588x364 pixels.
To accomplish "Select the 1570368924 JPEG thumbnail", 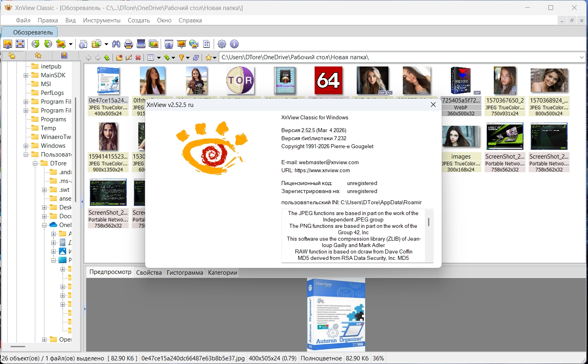I will (x=549, y=91).
